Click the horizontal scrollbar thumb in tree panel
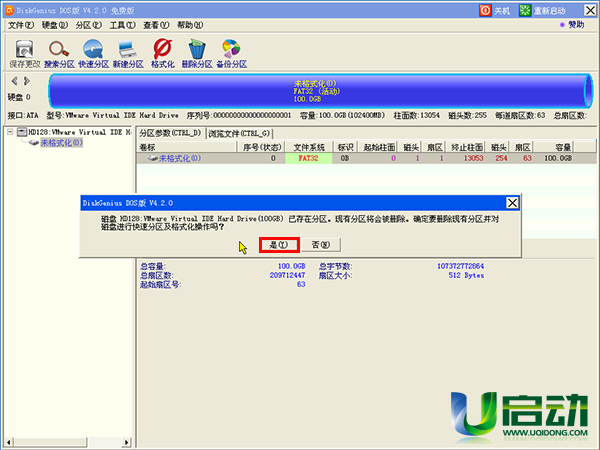Screen dimensions: 600x450 coord(50,442)
